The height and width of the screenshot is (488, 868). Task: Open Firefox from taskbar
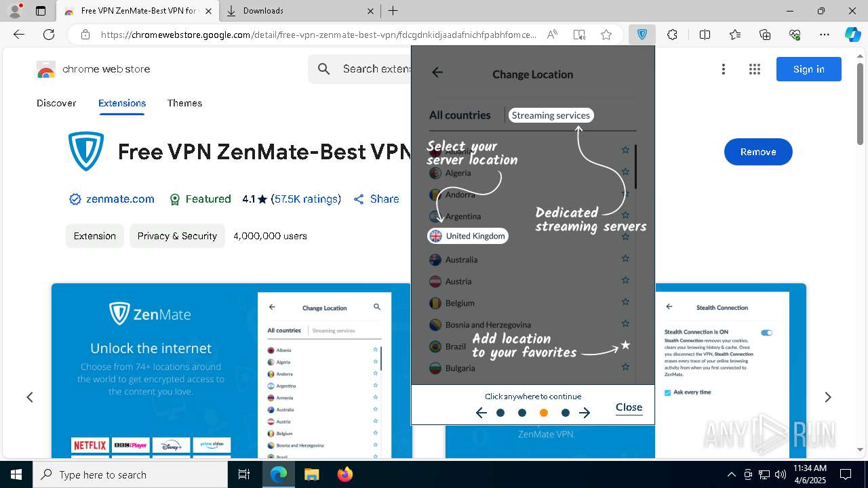344,474
